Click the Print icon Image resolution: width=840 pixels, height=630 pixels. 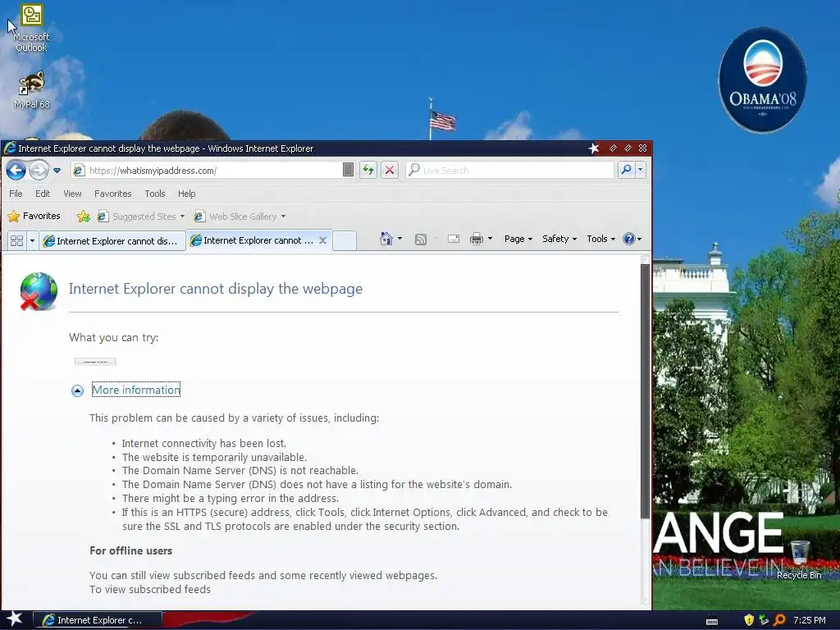click(476, 239)
